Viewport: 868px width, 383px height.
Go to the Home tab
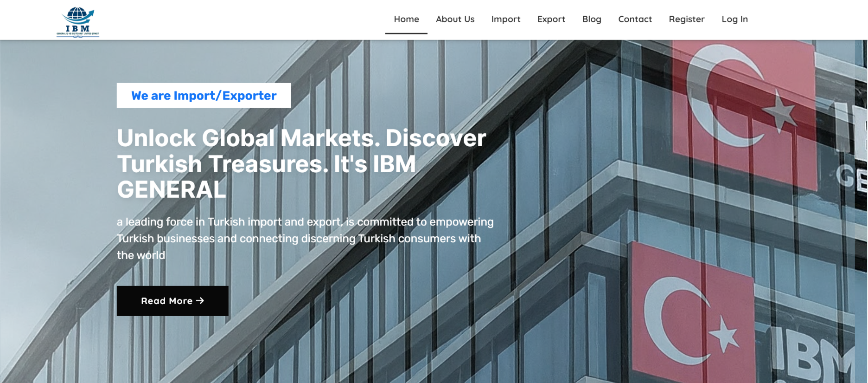click(x=406, y=19)
